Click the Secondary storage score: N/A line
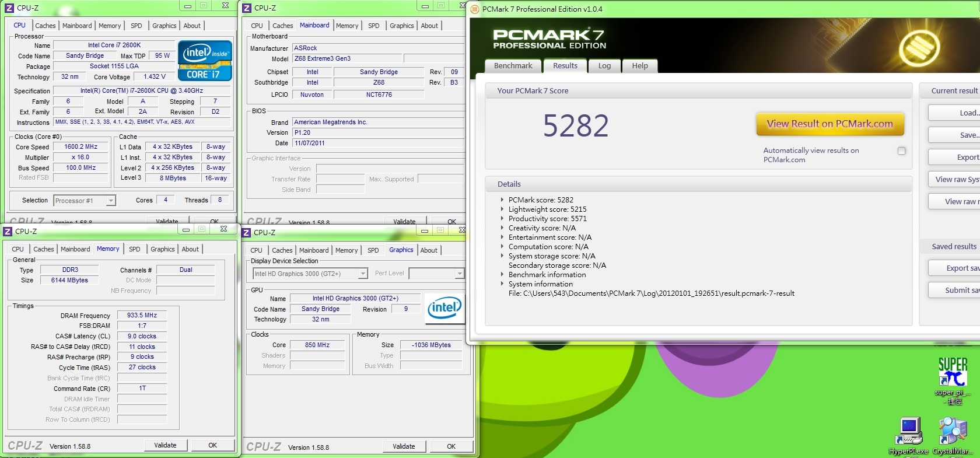The height and width of the screenshot is (458, 980). click(x=557, y=265)
